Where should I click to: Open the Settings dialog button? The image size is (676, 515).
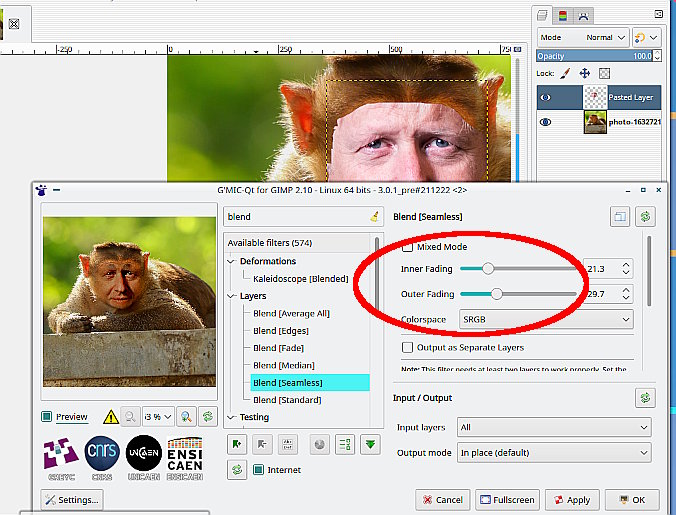72,499
